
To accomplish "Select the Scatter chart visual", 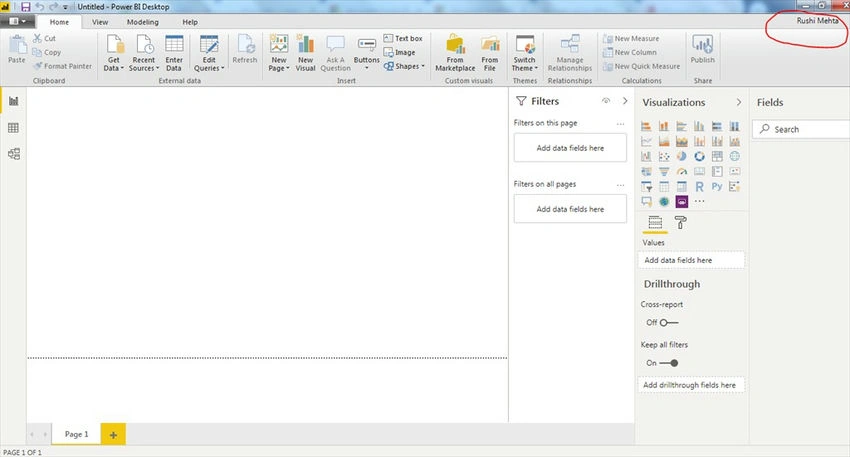I will click(664, 157).
